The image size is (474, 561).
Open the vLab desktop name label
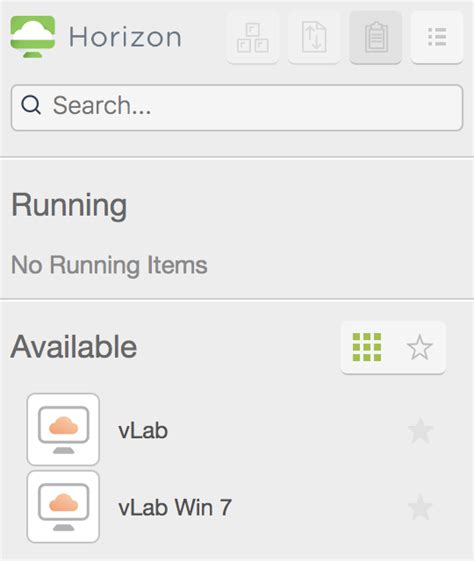(x=143, y=430)
